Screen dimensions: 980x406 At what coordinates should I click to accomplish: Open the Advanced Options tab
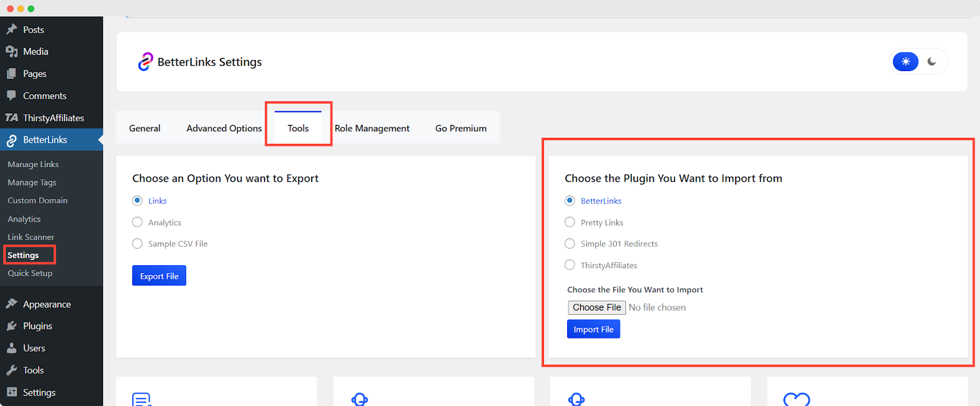pyautogui.click(x=224, y=129)
